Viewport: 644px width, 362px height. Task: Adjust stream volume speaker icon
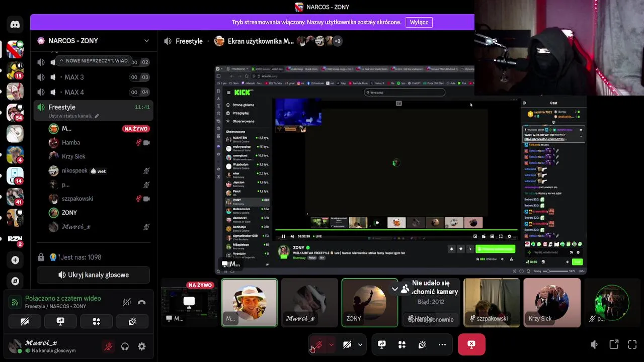(594, 344)
